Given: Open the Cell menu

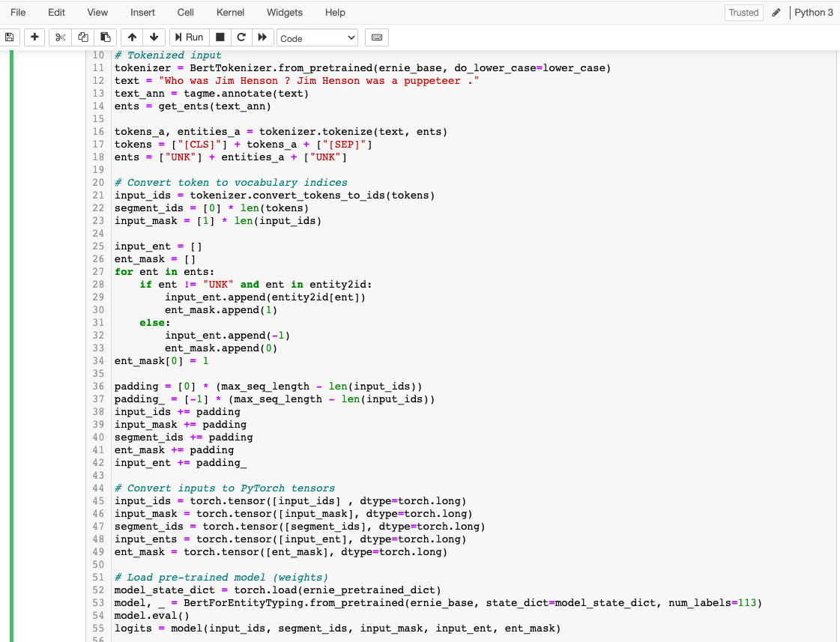Looking at the screenshot, I should point(185,12).
